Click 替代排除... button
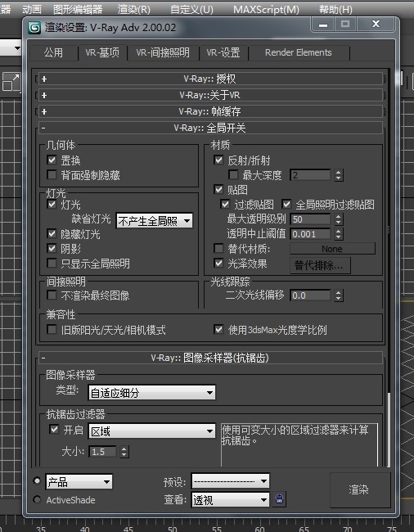Viewport: 414px width, 532px height. [x=320, y=264]
